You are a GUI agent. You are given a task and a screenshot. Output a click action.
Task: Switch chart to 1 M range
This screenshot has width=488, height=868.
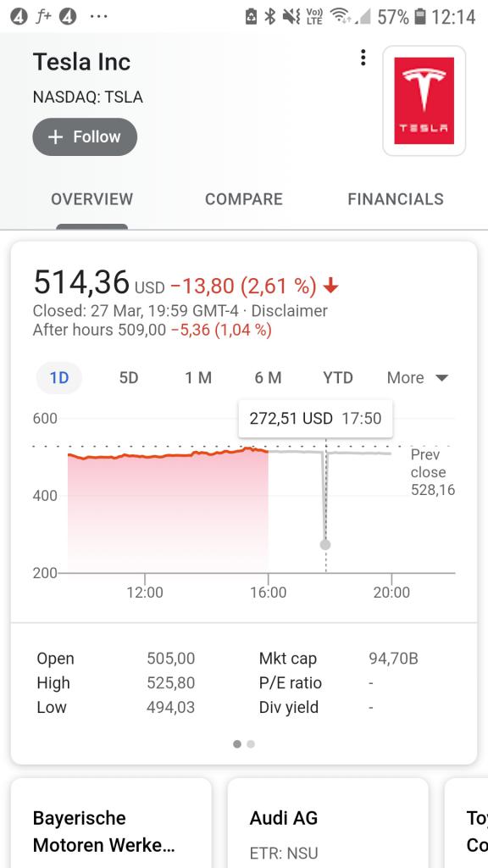tap(198, 378)
